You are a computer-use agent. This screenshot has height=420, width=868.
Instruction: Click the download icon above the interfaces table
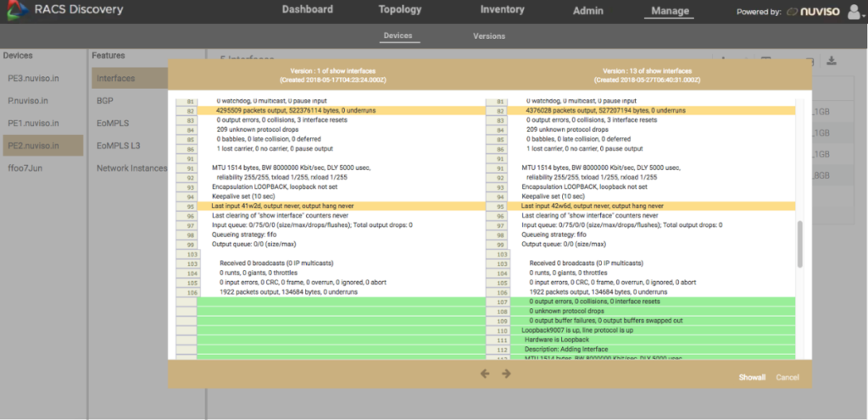click(x=831, y=61)
